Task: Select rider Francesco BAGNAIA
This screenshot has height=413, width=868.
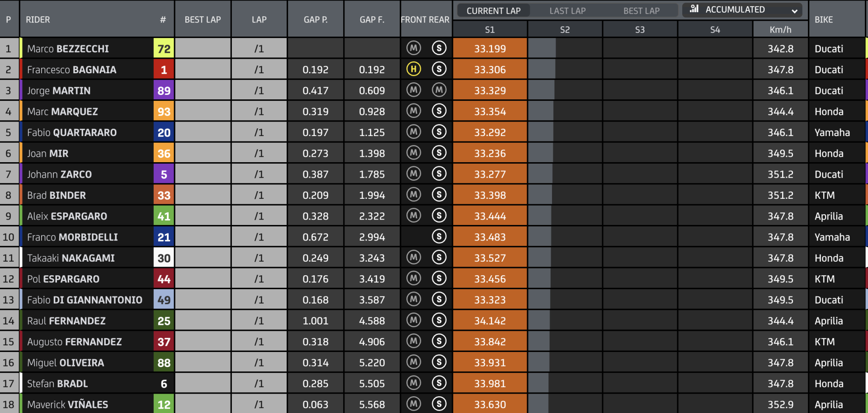Action: click(x=71, y=70)
